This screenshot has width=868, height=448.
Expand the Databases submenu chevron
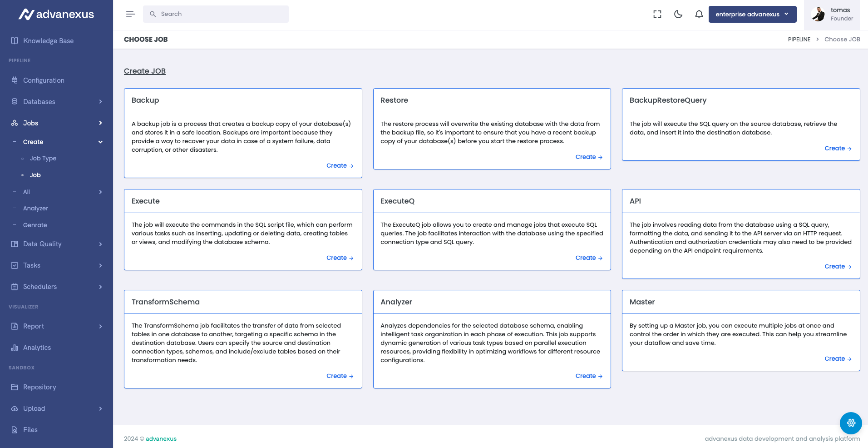pyautogui.click(x=100, y=101)
